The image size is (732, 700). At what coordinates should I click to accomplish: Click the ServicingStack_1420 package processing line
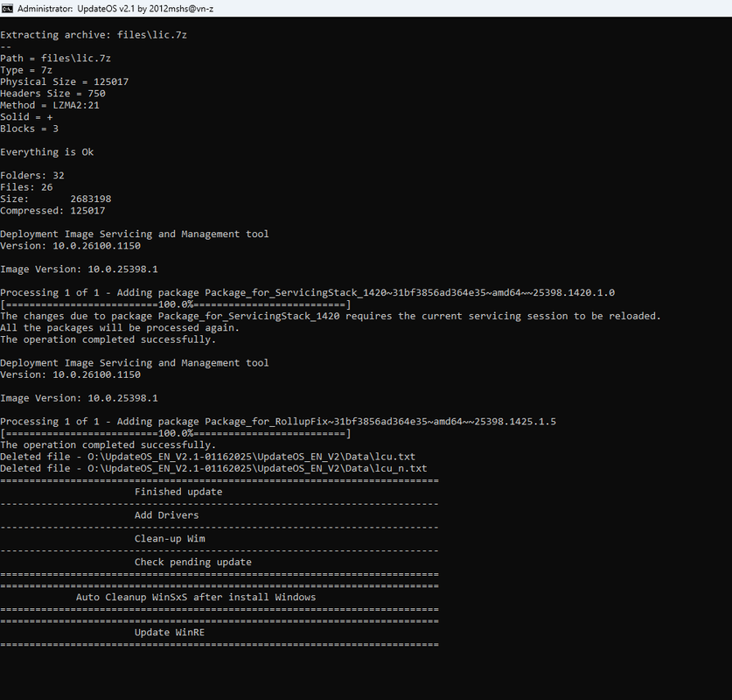pos(307,293)
